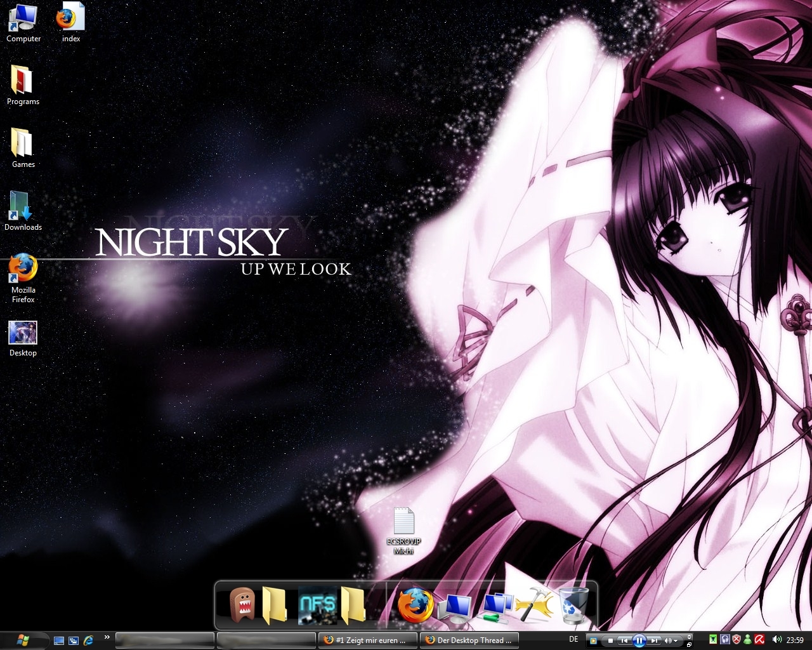Click the DE language bar indicator
The height and width of the screenshot is (650, 812).
[573, 639]
